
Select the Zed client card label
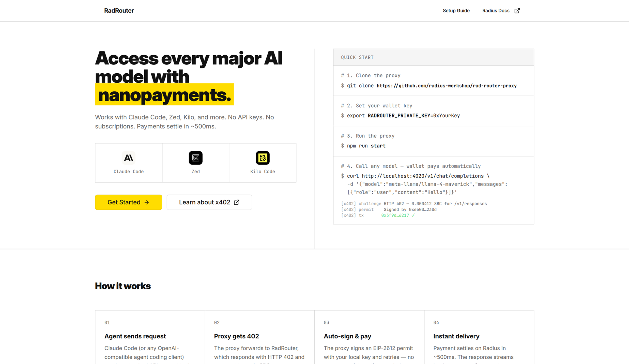(195, 172)
